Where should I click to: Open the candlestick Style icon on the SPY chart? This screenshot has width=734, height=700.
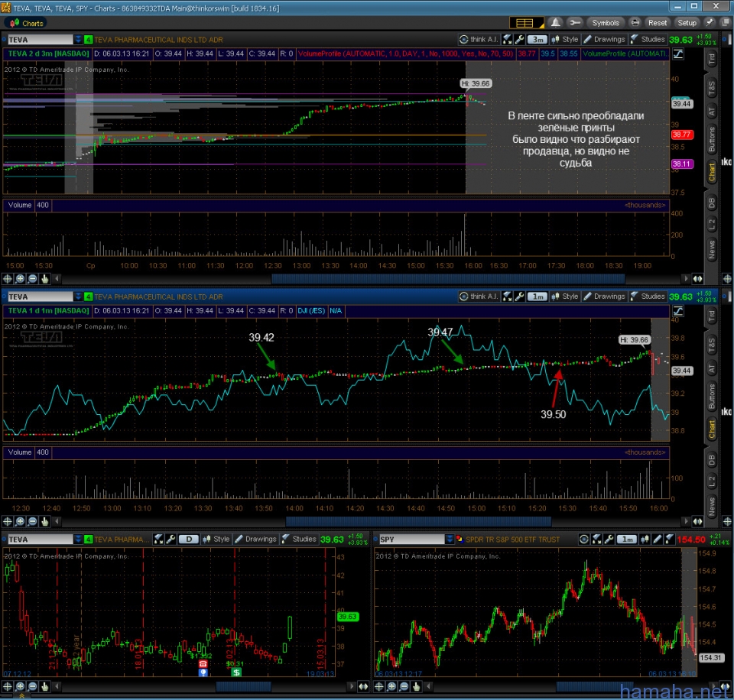tap(645, 539)
